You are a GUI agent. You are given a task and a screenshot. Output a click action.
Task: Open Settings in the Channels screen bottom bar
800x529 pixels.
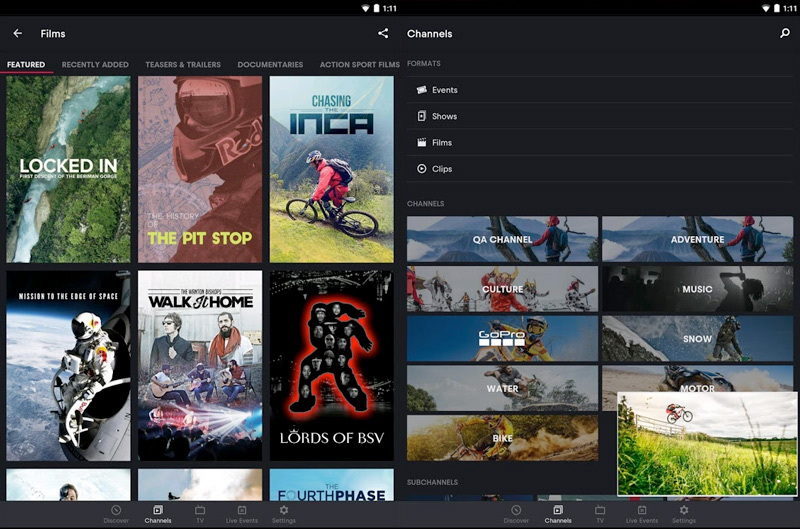coord(684,514)
